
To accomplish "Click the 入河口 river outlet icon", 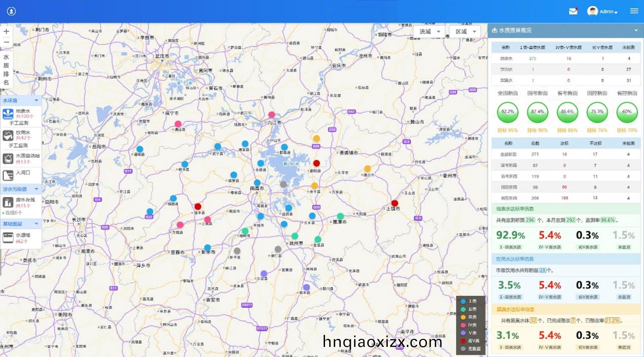I will [x=8, y=175].
